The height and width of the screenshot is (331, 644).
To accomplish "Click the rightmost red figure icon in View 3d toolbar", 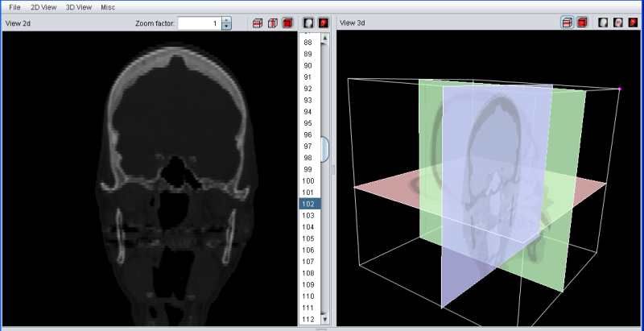I will pyautogui.click(x=633, y=23).
